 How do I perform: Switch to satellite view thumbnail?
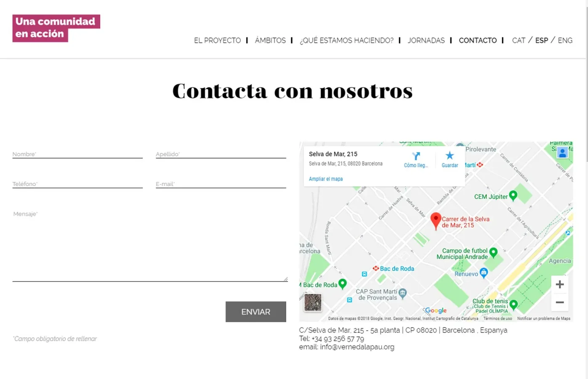313,302
